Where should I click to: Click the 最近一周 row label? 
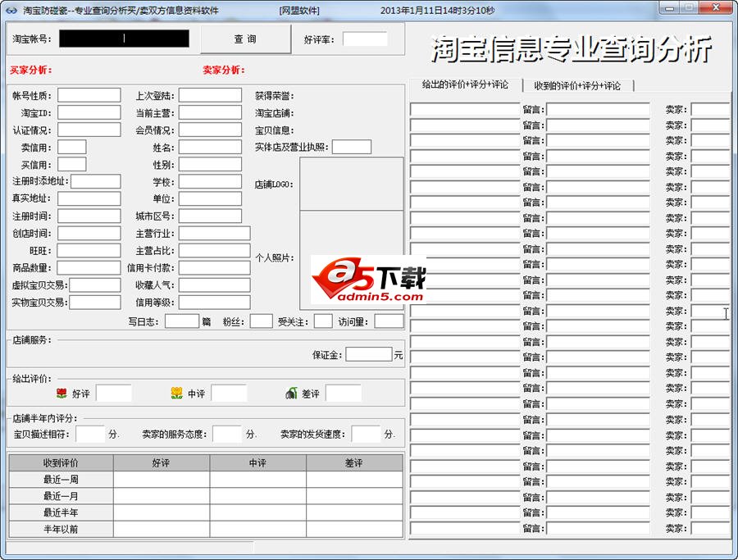61,480
